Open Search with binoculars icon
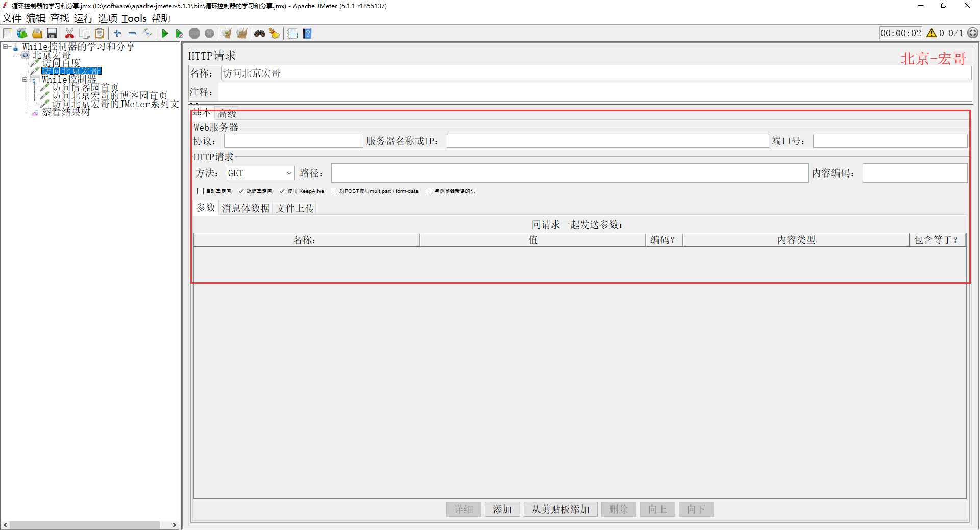Image resolution: width=980 pixels, height=530 pixels. 260,33
